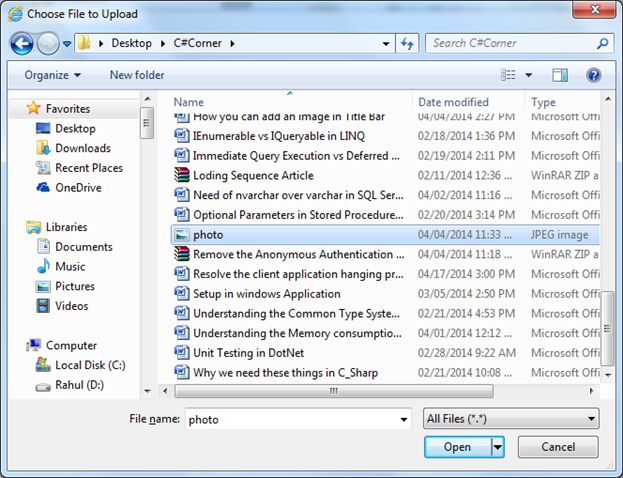Click the Desktop icon in Favorites
The image size is (623, 478).
click(43, 128)
